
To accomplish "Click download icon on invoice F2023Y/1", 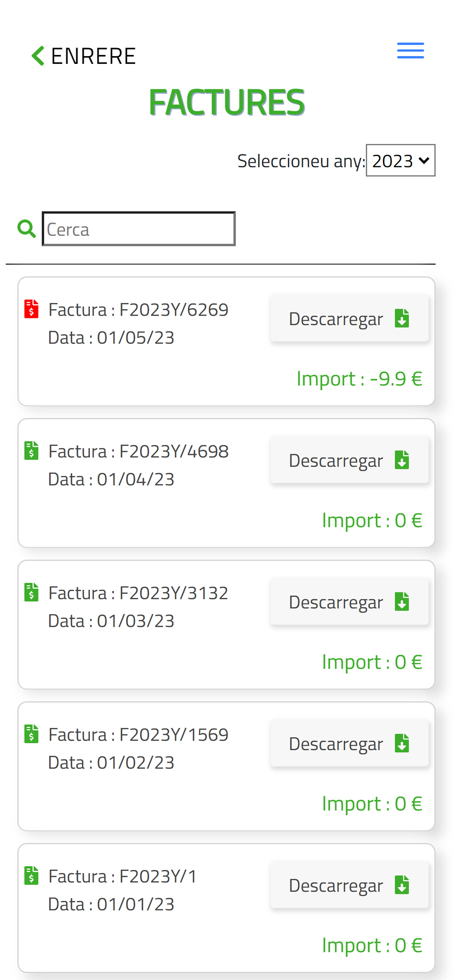I will coord(402,885).
